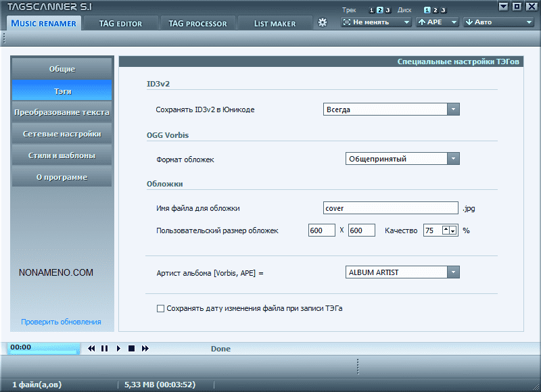Viewport: 541px width, 392px height.
Task: Open settings via the gear icon
Action: [323, 22]
